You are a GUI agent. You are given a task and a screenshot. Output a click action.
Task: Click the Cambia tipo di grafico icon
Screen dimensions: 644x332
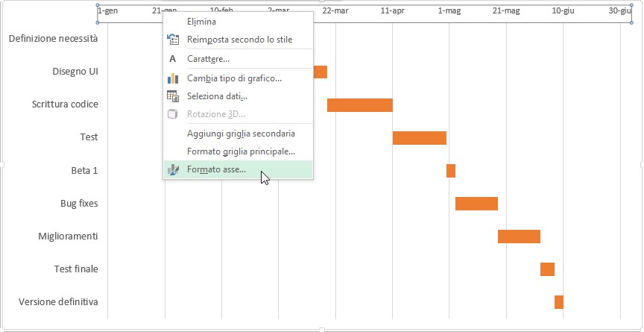click(x=173, y=78)
